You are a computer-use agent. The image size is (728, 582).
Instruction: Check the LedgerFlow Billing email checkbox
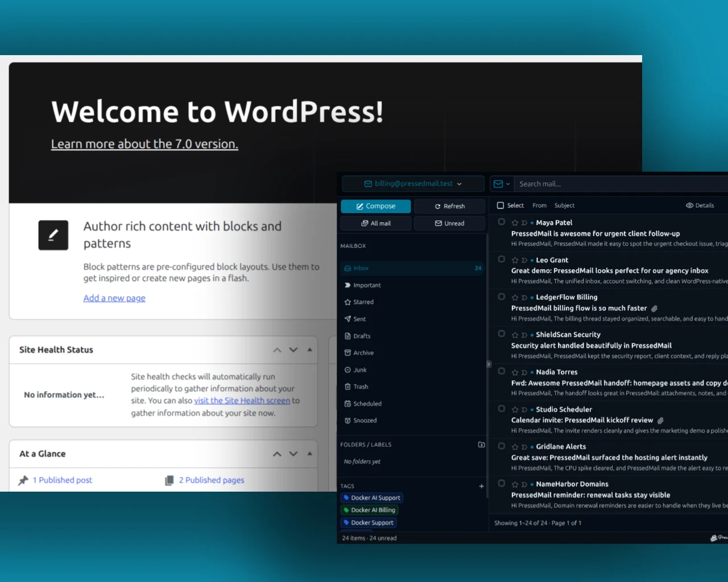pyautogui.click(x=502, y=296)
